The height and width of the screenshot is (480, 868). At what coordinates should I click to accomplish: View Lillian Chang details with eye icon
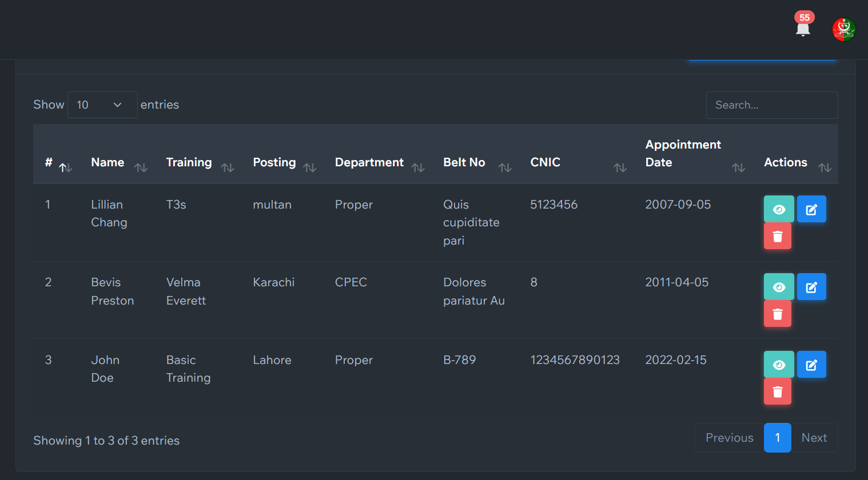click(779, 209)
